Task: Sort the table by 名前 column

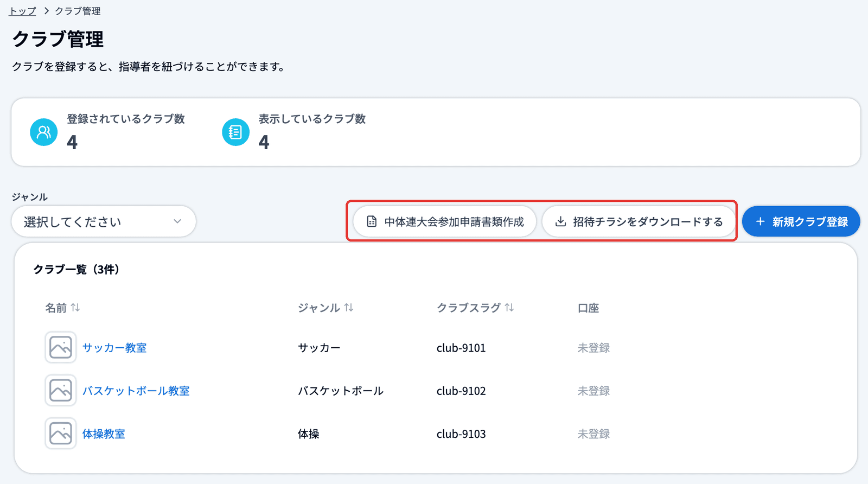Action: click(62, 308)
